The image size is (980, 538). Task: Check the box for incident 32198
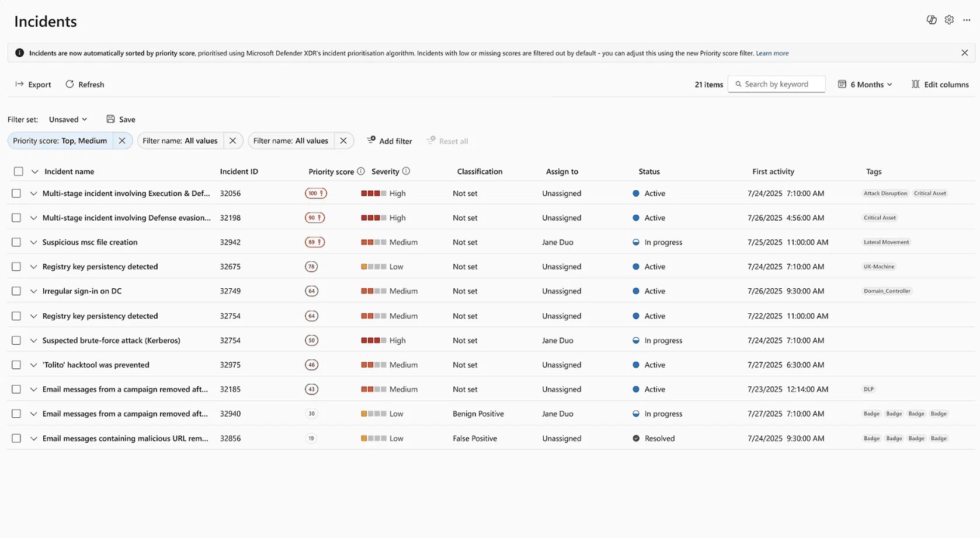click(x=16, y=218)
